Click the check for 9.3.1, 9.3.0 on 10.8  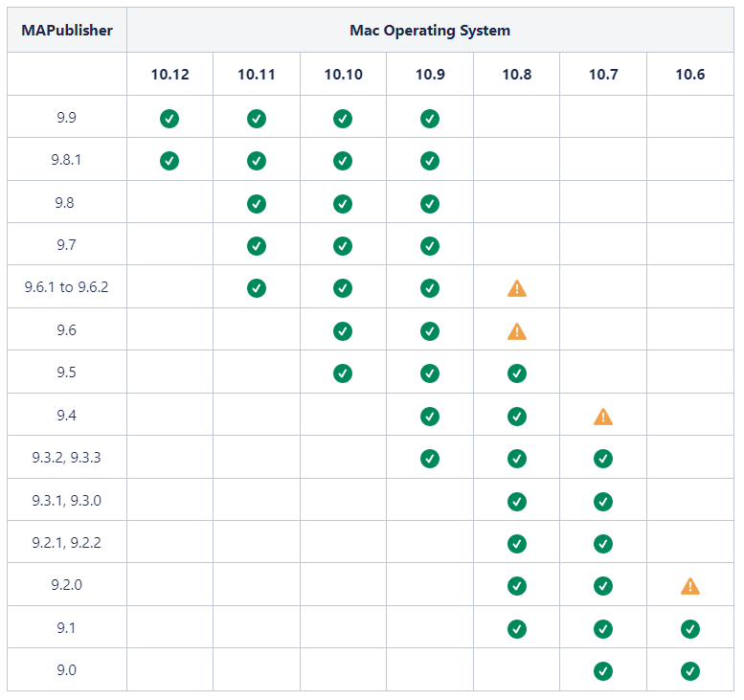517,502
